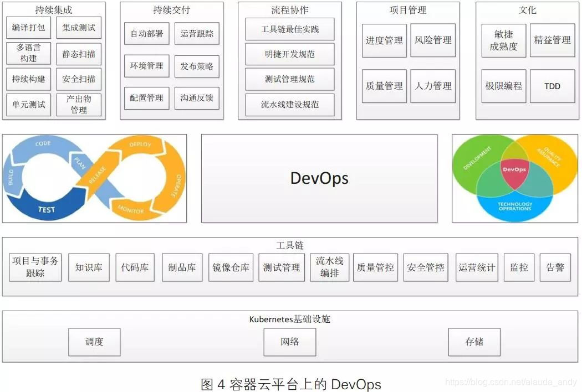The width and height of the screenshot is (582, 392).
Task: Click the 质量管理 box
Action: 384,86
